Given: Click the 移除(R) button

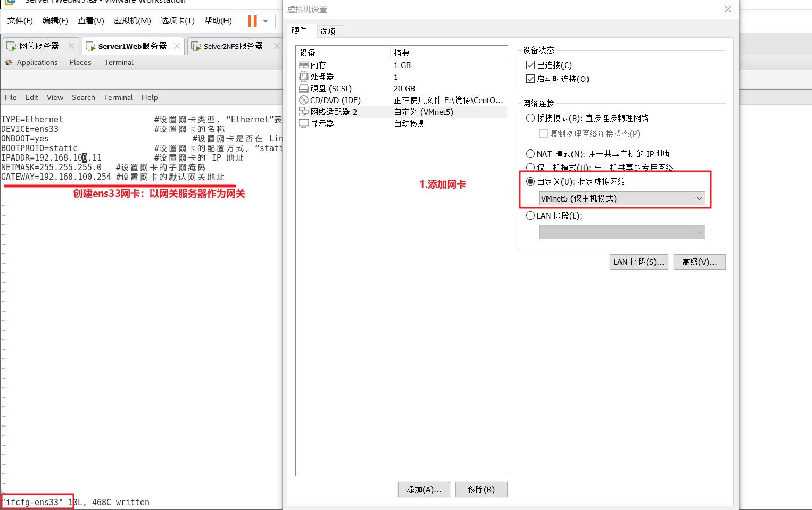Looking at the screenshot, I should click(x=481, y=489).
